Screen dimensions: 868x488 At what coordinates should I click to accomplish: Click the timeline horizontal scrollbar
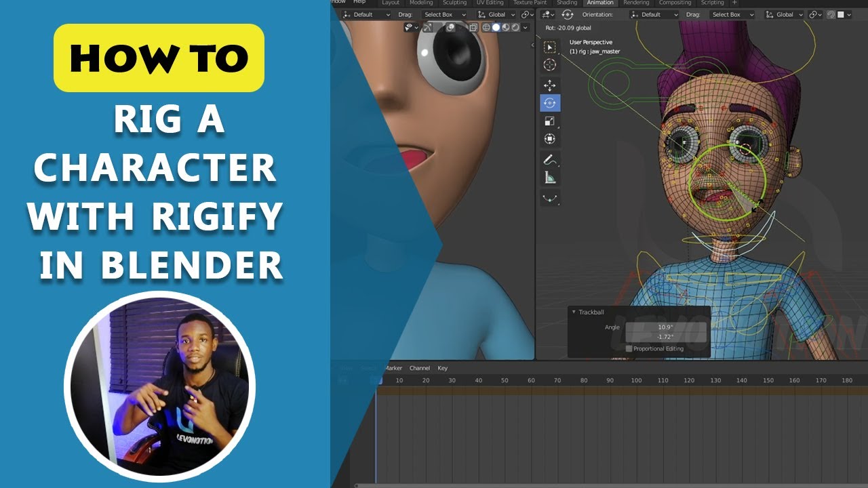610,485
